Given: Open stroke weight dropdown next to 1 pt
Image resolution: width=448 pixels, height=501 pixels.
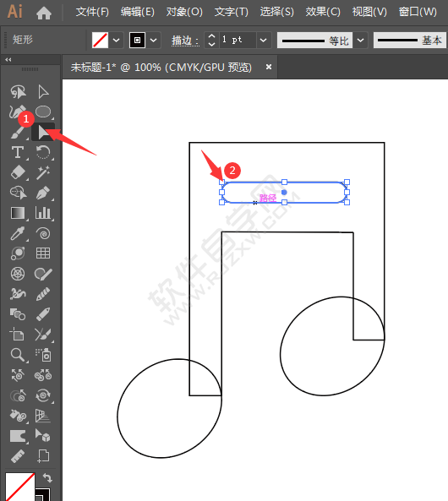Looking at the screenshot, I should click(x=264, y=41).
